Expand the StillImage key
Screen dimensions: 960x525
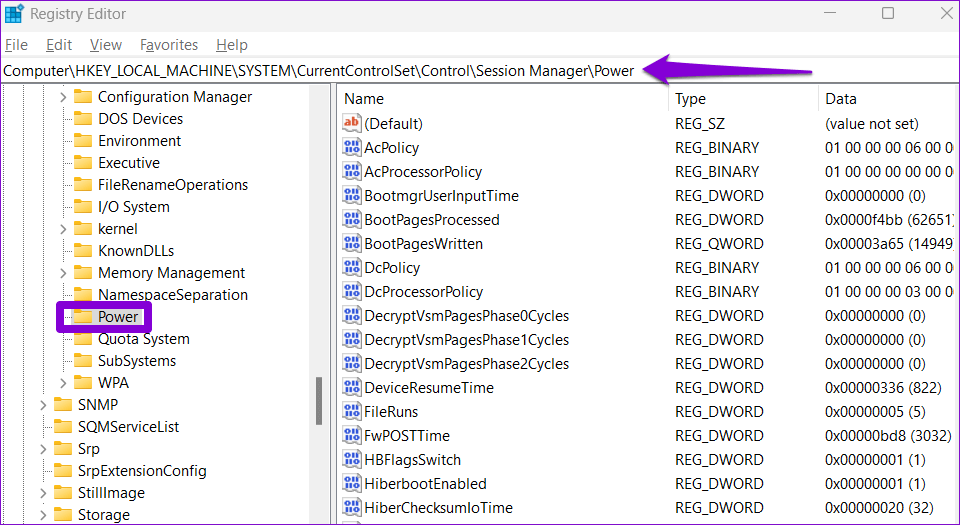(43, 493)
